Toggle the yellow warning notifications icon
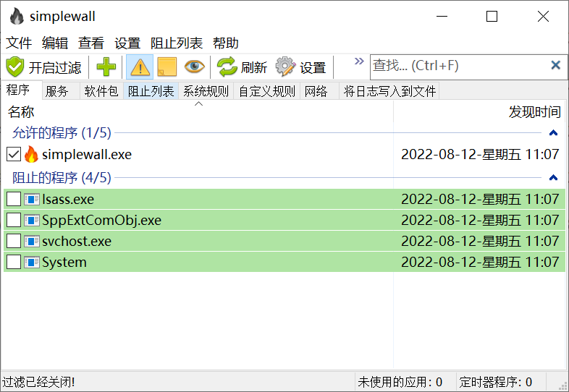Viewport: 569px width, 392px height. click(139, 67)
